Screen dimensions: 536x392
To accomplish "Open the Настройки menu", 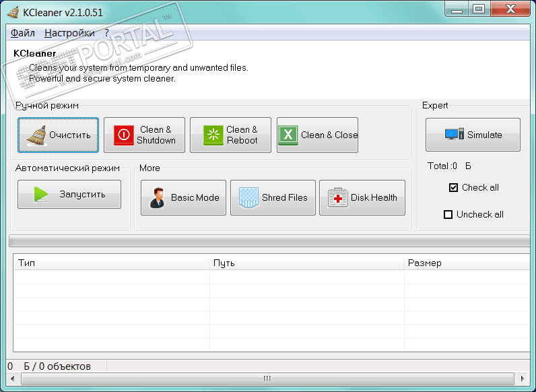I will click(x=70, y=33).
